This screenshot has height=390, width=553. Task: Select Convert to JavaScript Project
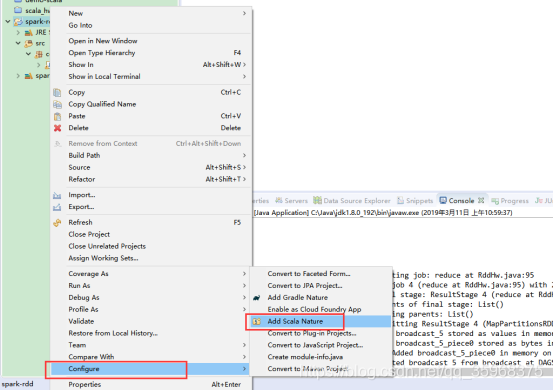321,345
